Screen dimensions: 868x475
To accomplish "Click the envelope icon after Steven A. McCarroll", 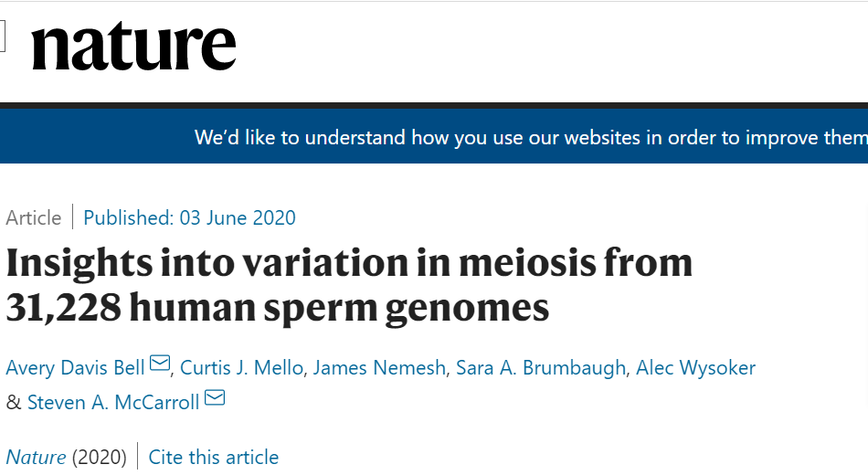I will coord(215,399).
